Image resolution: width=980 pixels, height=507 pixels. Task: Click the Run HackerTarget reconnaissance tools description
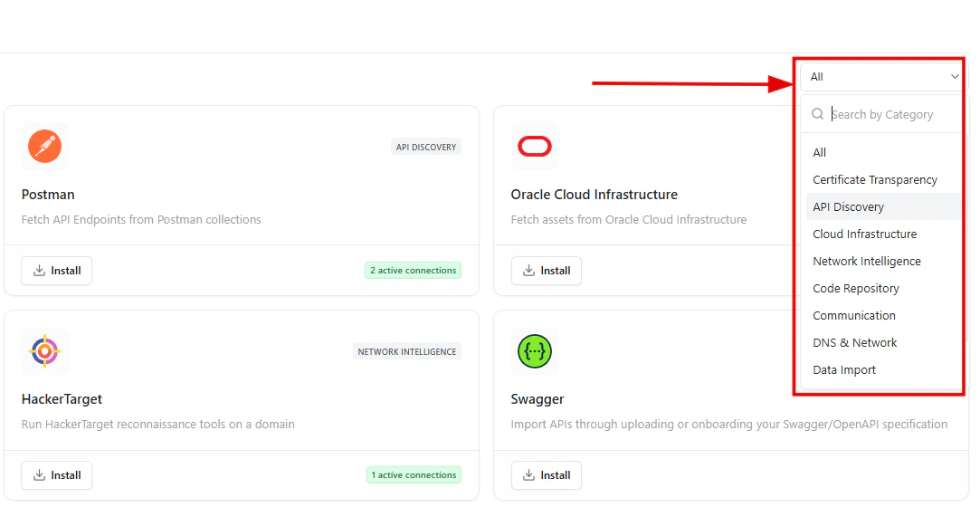click(158, 424)
